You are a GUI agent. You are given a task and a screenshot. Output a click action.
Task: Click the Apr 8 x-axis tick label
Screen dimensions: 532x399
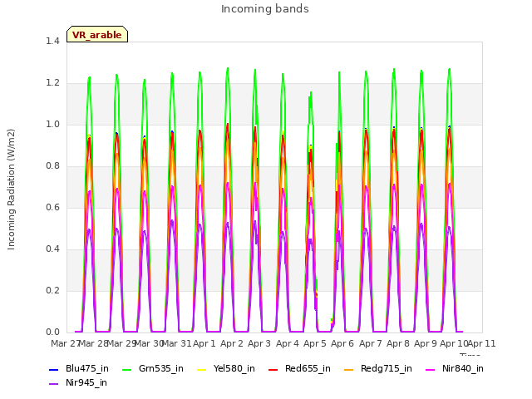pyautogui.click(x=398, y=343)
